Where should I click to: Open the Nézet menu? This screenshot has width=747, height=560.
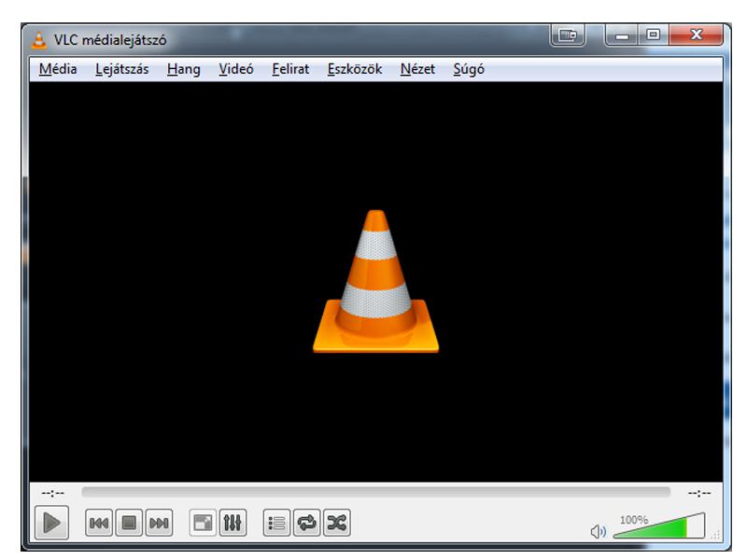point(417,69)
